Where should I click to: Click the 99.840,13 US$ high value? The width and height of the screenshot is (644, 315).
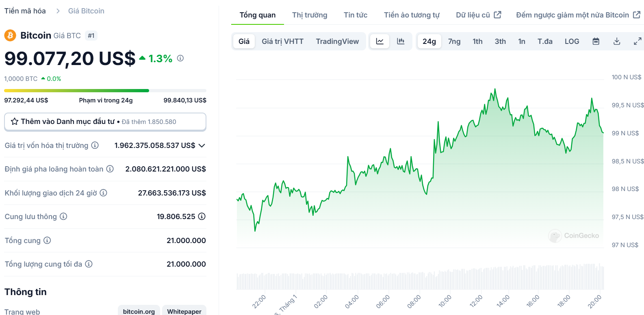(x=185, y=100)
